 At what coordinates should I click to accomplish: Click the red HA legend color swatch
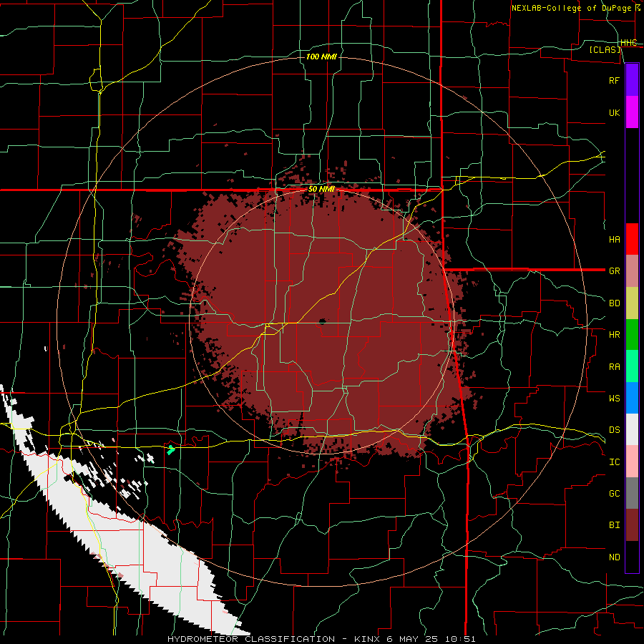(x=632, y=239)
